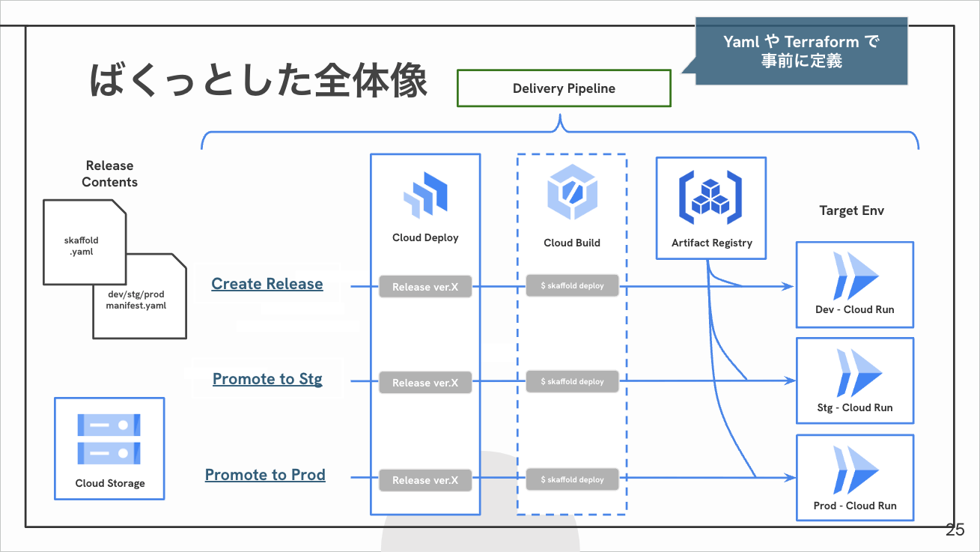Click the Dev - Cloud Run icon

855,275
